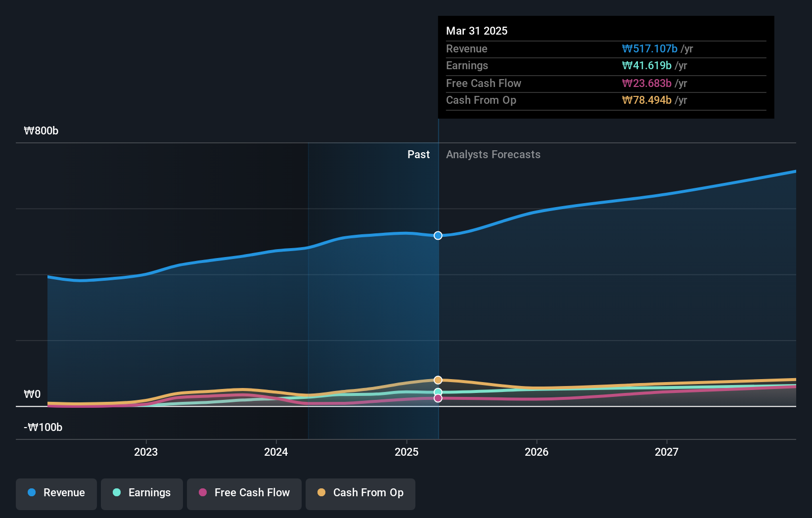Click the ₩517.107b Revenue value in tooltip

tap(649, 48)
